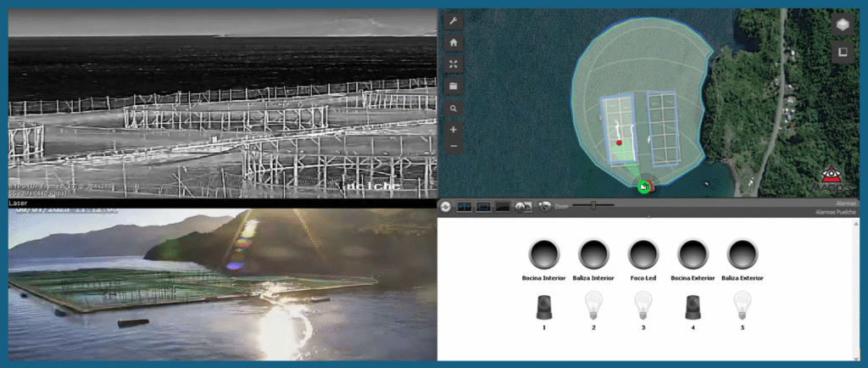Screen dimensions: 868x368
Task: Click the home view map icon
Action: click(453, 42)
